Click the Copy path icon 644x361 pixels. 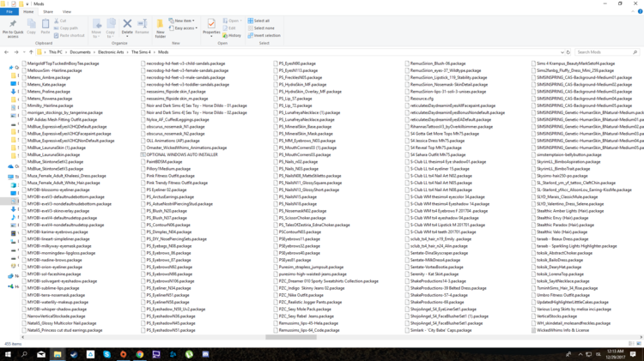pos(57,28)
